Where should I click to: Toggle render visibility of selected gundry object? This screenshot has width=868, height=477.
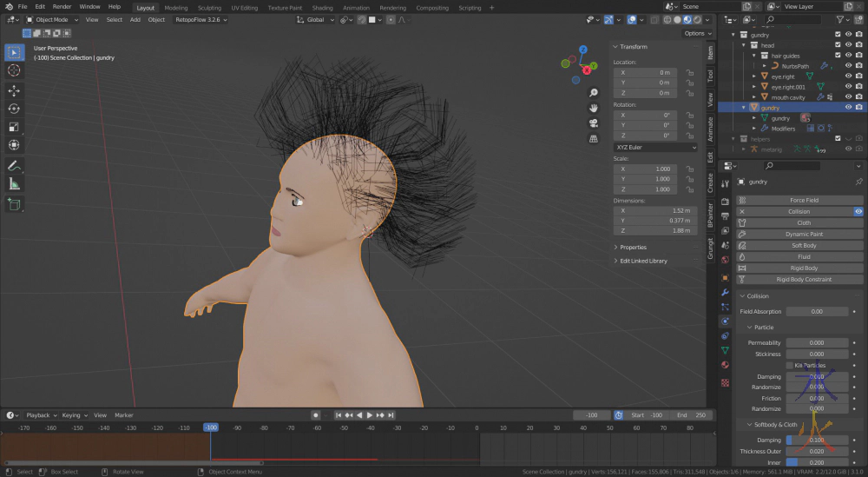(858, 108)
